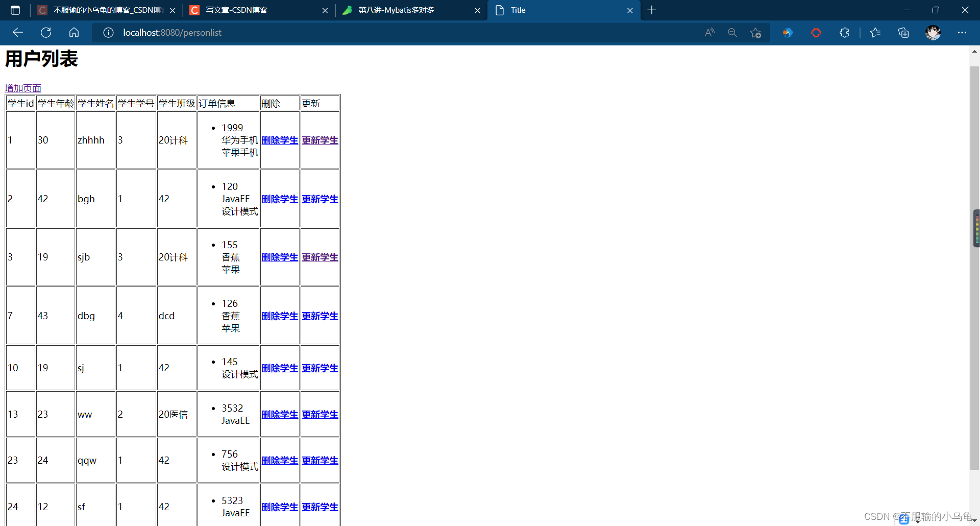Click 更新学生 for student bgh
The height and width of the screenshot is (526, 980).
[x=320, y=199]
